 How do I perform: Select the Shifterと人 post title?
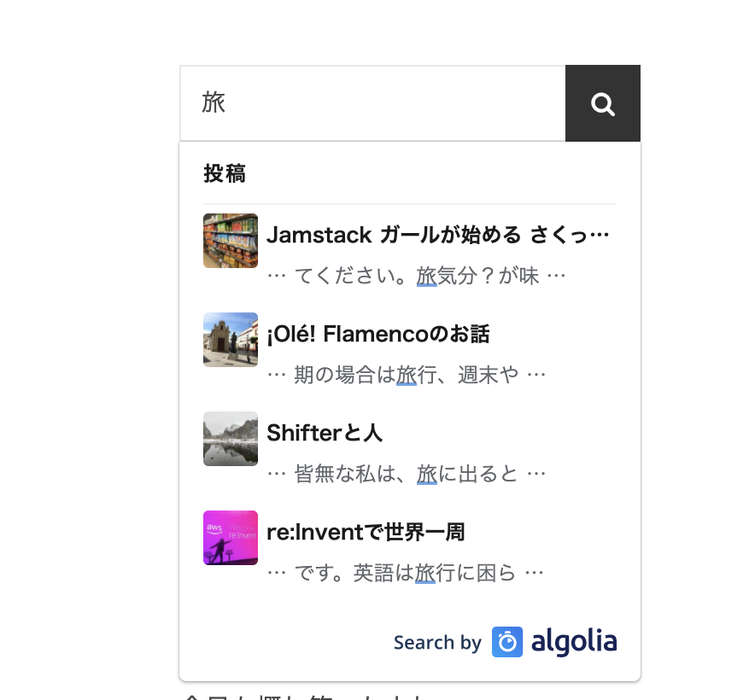pos(325,433)
